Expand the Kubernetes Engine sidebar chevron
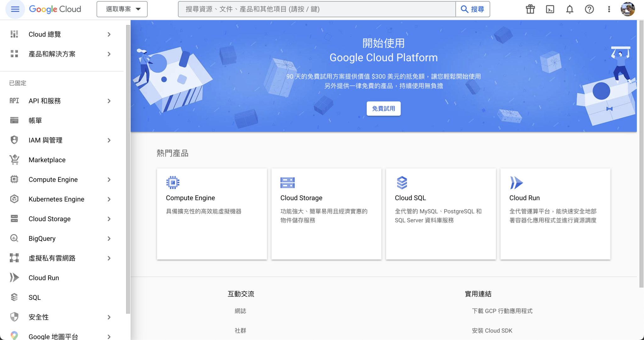The height and width of the screenshot is (340, 644). tap(109, 199)
